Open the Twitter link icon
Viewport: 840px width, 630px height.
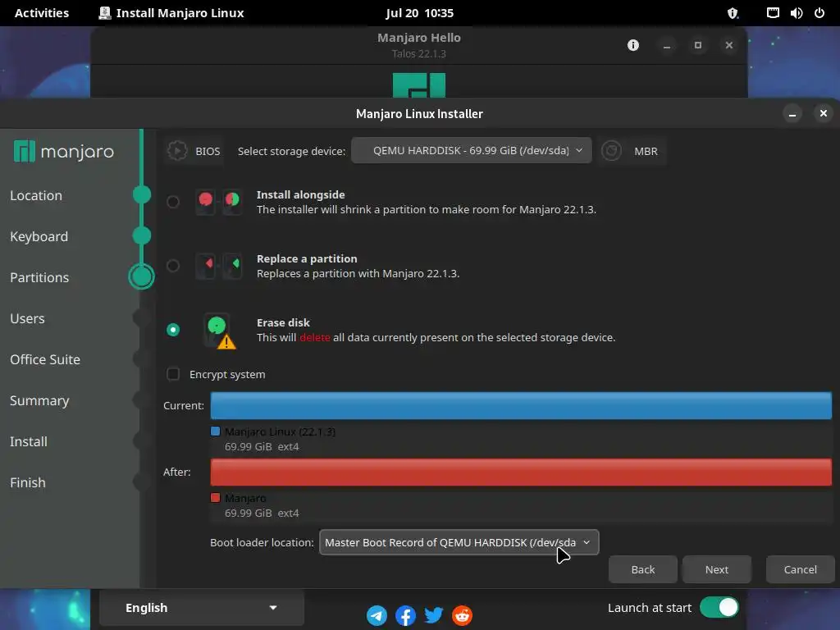tap(434, 615)
